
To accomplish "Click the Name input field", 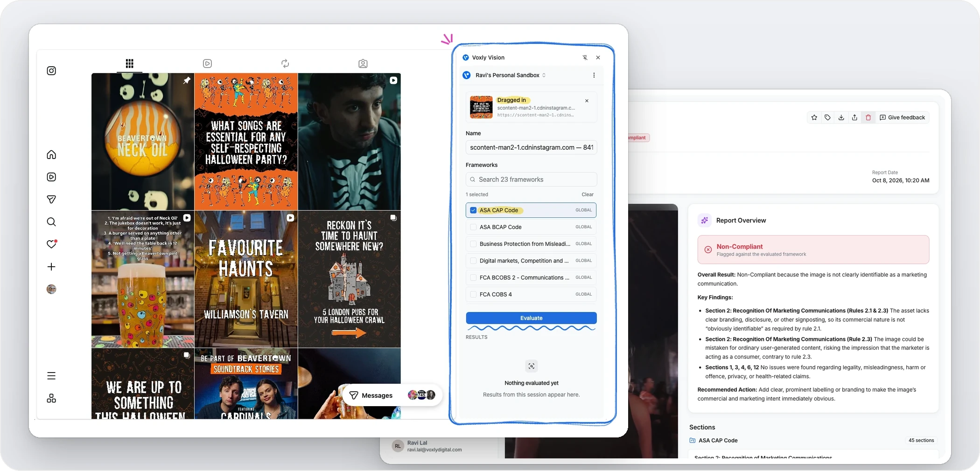I will (x=531, y=147).
